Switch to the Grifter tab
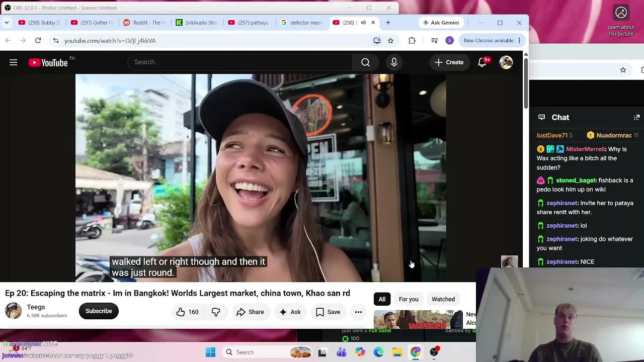Viewport: 644px width, 362px height. coord(92,23)
